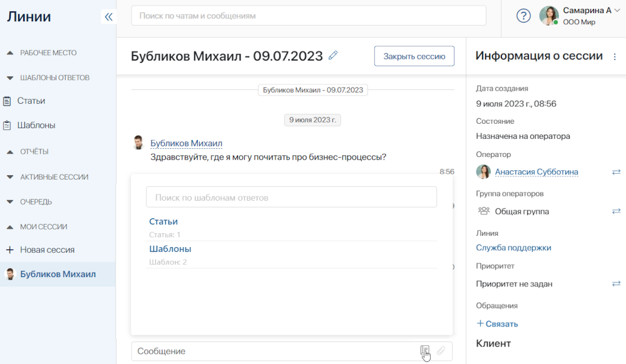Open Бубликов Михаил sender name link in chat

pyautogui.click(x=186, y=143)
